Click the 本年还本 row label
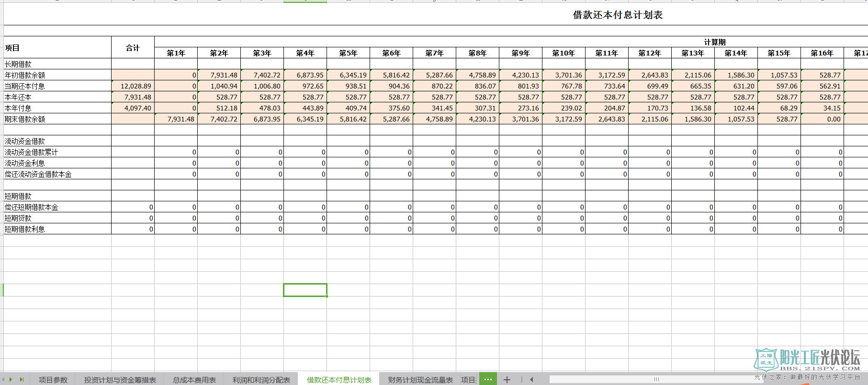Viewport: 868px width, 385px height. (18, 97)
